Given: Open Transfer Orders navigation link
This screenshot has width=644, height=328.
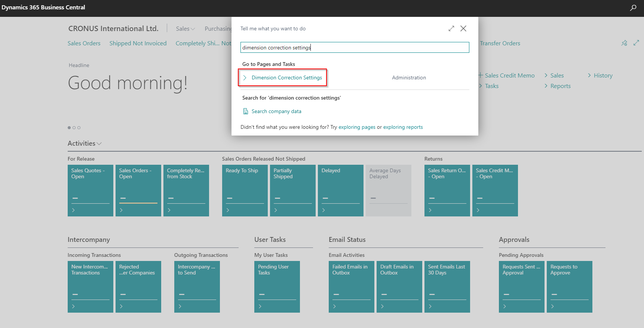Looking at the screenshot, I should pos(500,43).
